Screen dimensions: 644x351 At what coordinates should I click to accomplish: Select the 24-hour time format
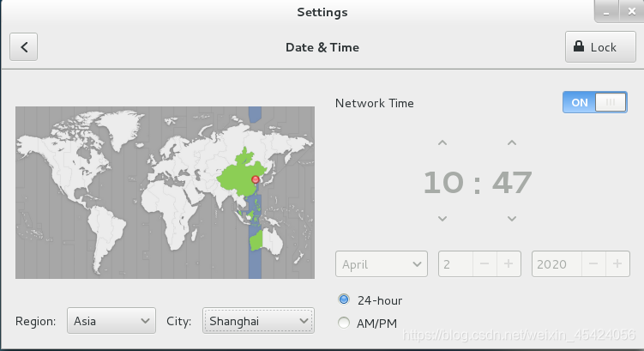(x=344, y=300)
